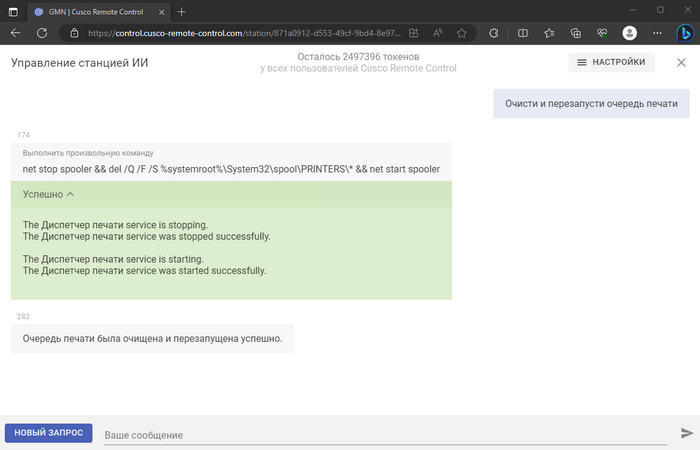Screen dimensions: 700x450
Task: Toggle split screen view in browser
Action: pyautogui.click(x=523, y=32)
